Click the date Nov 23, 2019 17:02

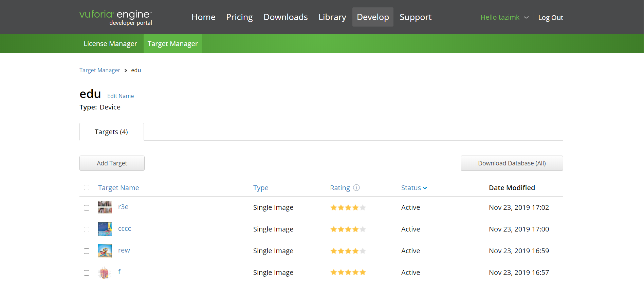click(x=519, y=207)
